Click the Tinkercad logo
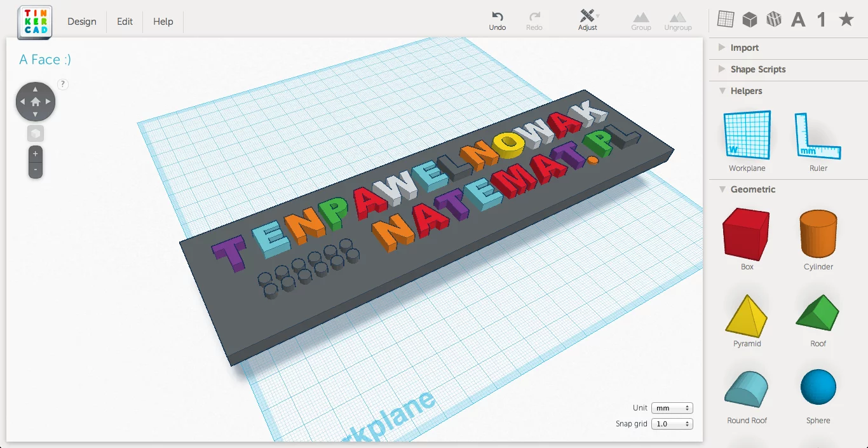 click(x=35, y=22)
